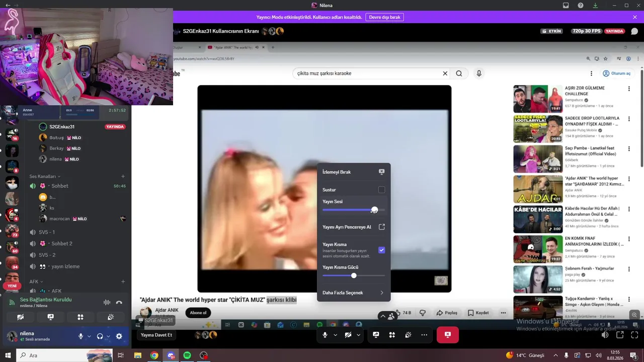Screen dimensions: 644x362
Task: Open Windows notification center in taskbar
Action: tap(634, 355)
